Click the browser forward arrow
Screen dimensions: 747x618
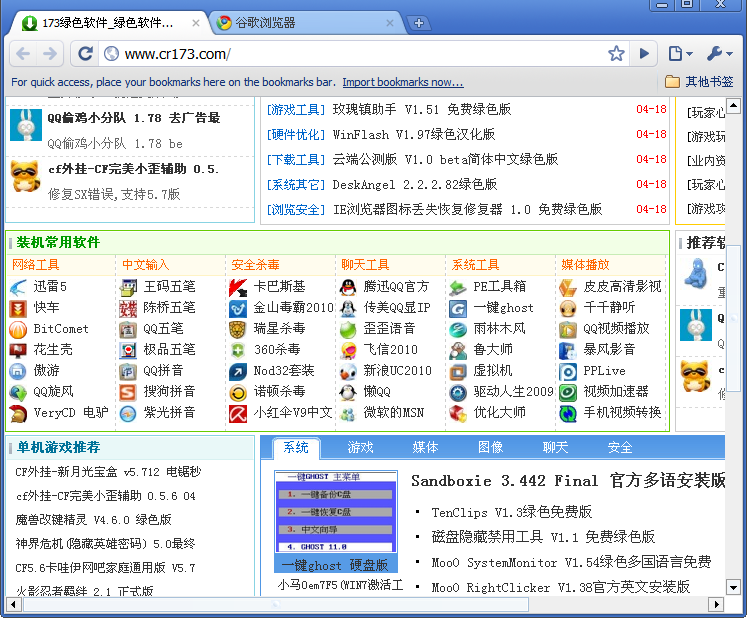coord(50,54)
